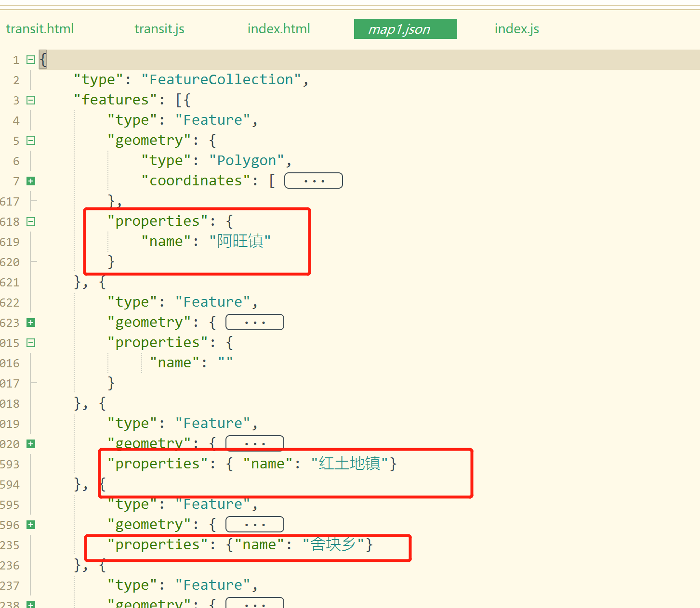The image size is (700, 608).
Task: Open the transit.js tab
Action: click(x=159, y=29)
